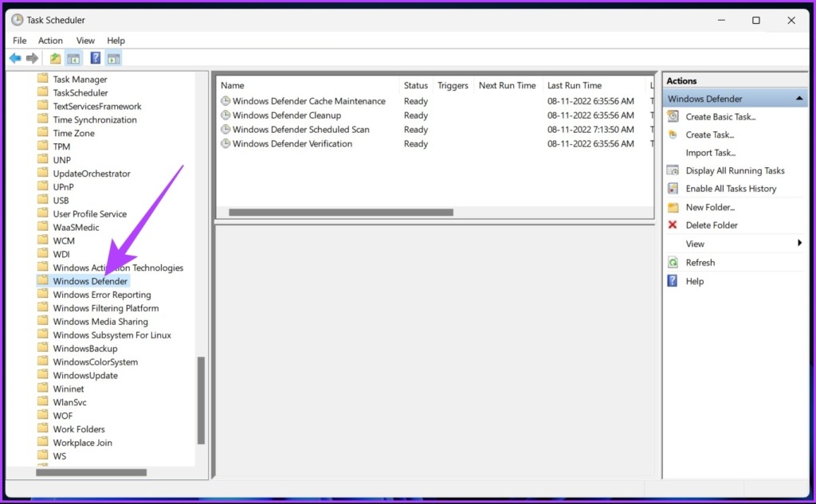Click the Create Task icon
The image size is (816, 504).
[673, 135]
